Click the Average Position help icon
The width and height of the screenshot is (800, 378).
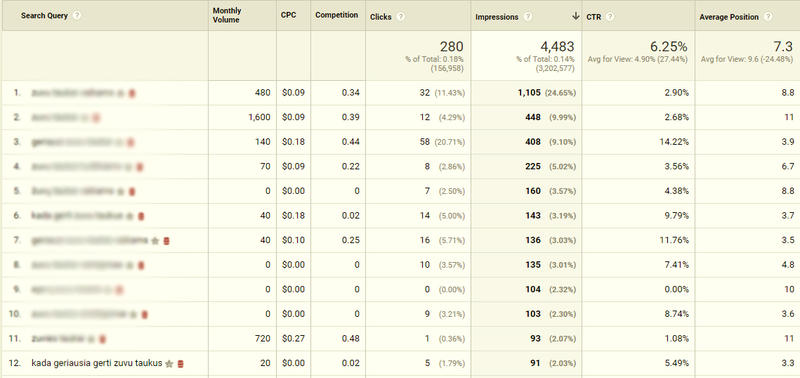coord(768,17)
